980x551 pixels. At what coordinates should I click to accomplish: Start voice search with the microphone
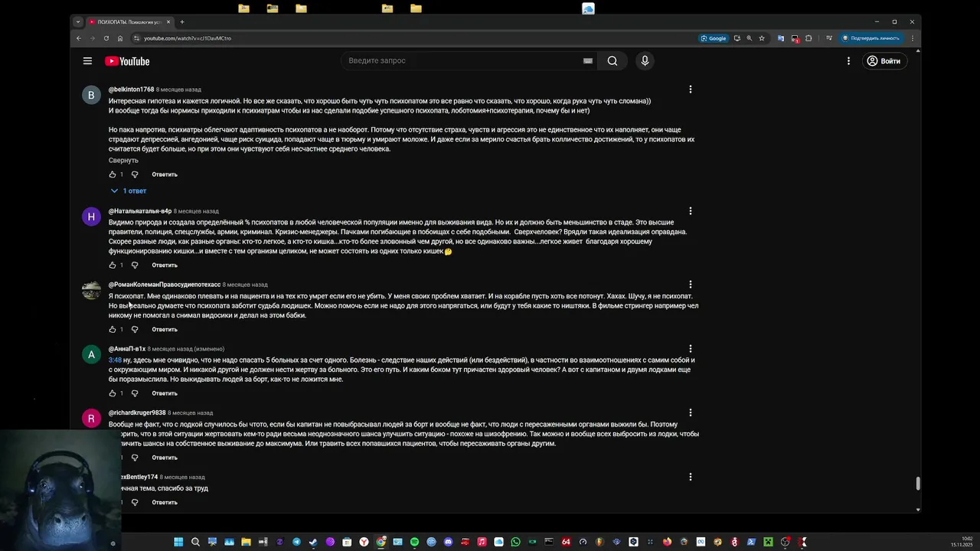(x=645, y=61)
